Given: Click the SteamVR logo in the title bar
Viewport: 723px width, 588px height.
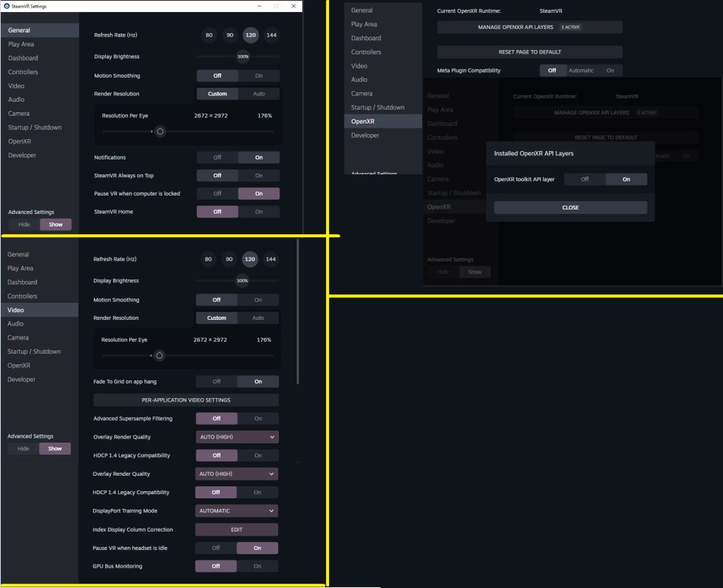Looking at the screenshot, I should coord(6,6).
